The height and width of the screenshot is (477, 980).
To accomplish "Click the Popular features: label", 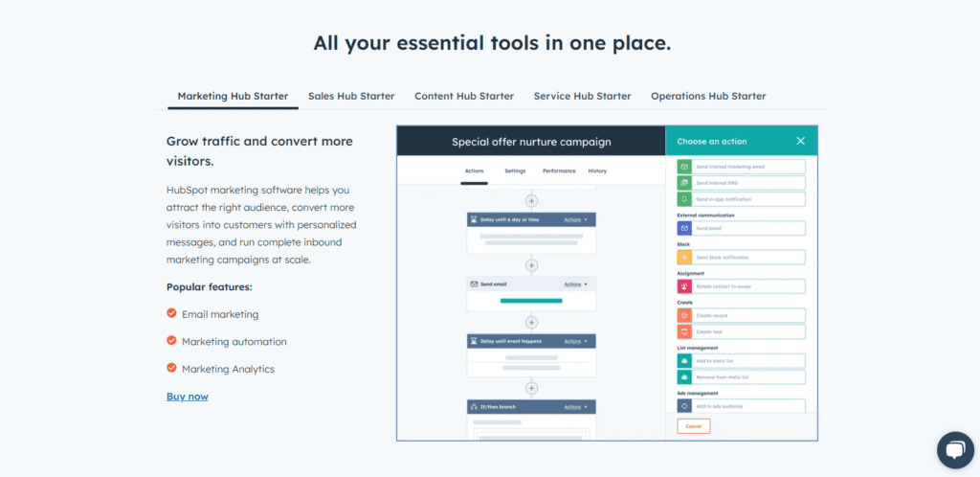I will 210,287.
